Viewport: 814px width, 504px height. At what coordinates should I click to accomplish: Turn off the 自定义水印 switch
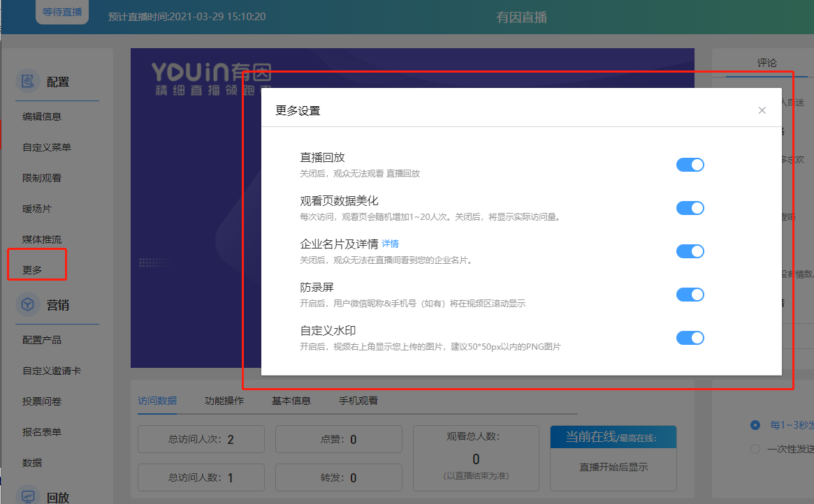(x=690, y=338)
